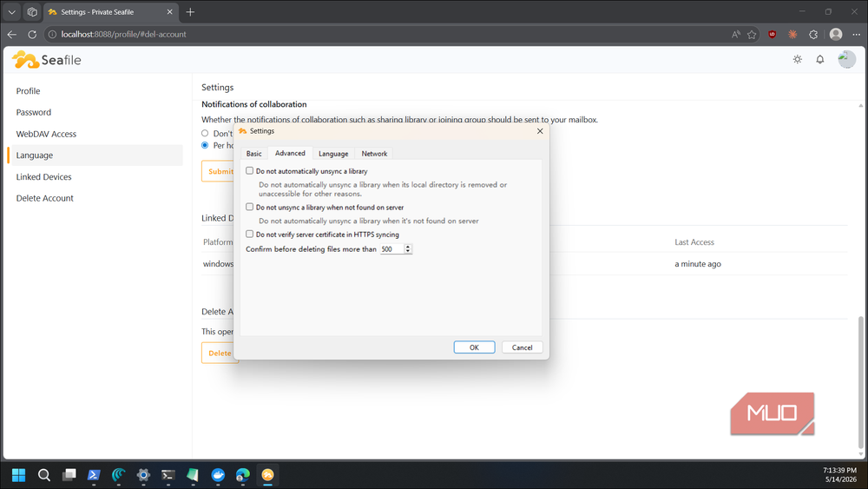This screenshot has width=868, height=489.
Task: Click the 500 files number field
Action: pos(392,248)
